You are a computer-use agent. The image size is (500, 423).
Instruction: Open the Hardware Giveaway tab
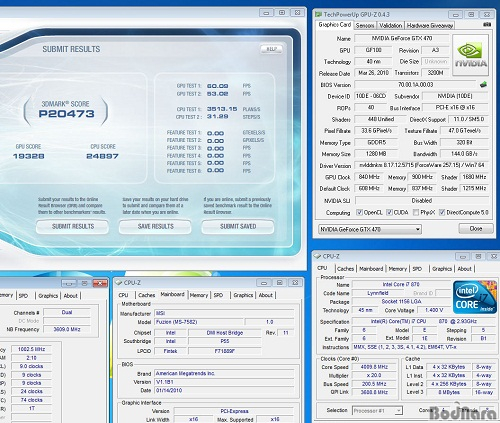tap(430, 25)
